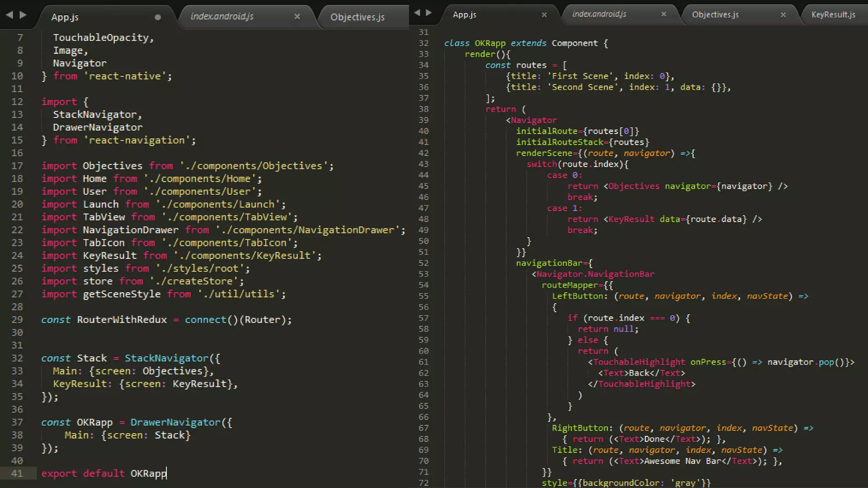Screen dimensions: 868x488
Task: Click the 'gray' backgroundColor value
Action: click(685, 483)
